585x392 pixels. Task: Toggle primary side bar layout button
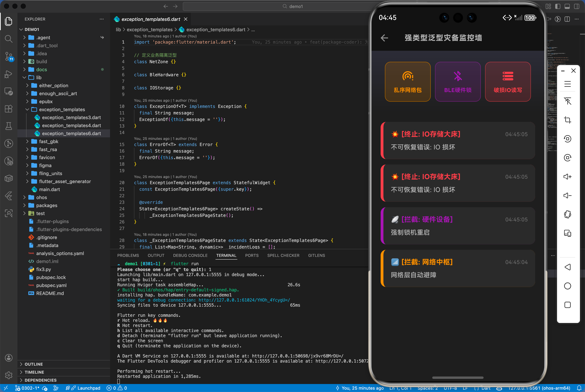click(x=558, y=6)
